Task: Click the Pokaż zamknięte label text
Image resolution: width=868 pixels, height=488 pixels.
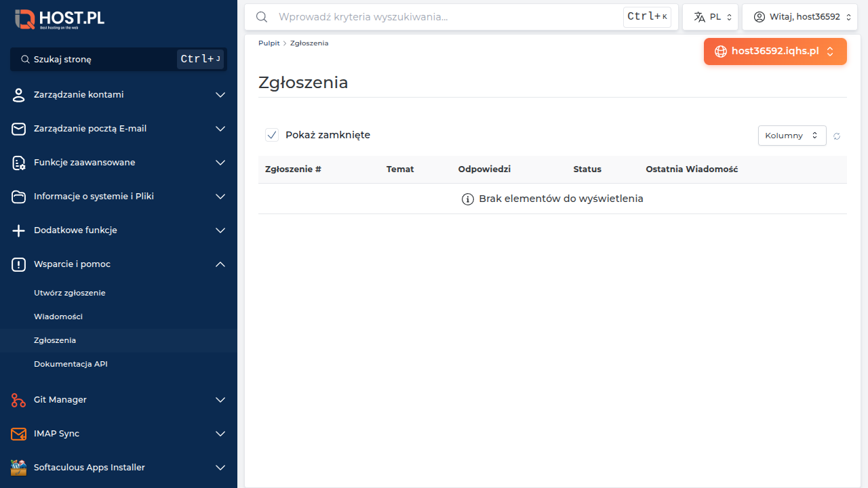Action: pyautogui.click(x=328, y=135)
